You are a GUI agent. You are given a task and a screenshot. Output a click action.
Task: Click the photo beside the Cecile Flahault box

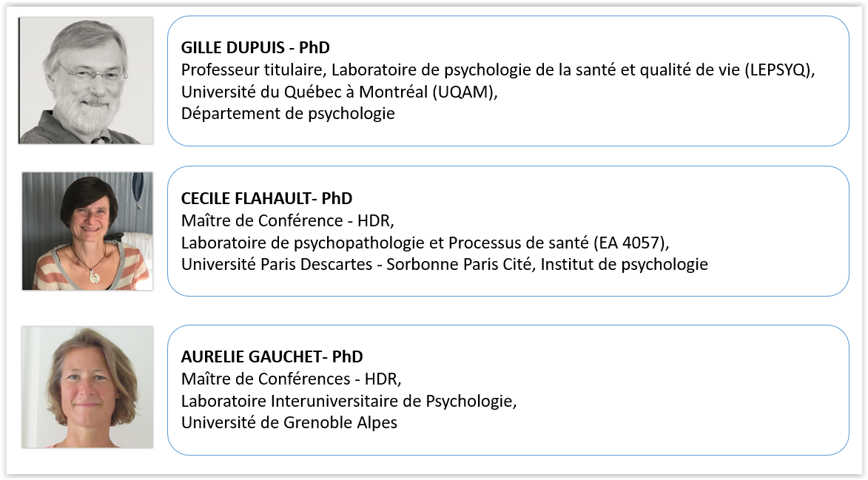tap(87, 231)
